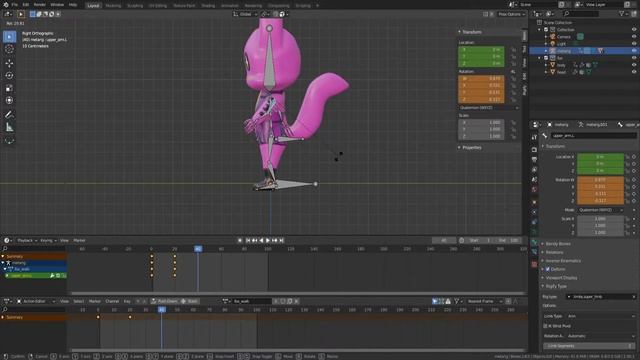Collapse the Rigify Type panel

555,287
